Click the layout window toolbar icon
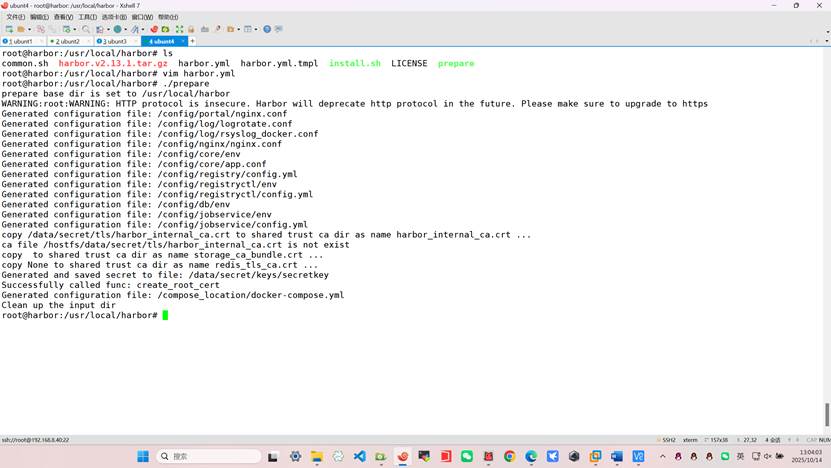This screenshot has height=468, width=831. click(247, 29)
